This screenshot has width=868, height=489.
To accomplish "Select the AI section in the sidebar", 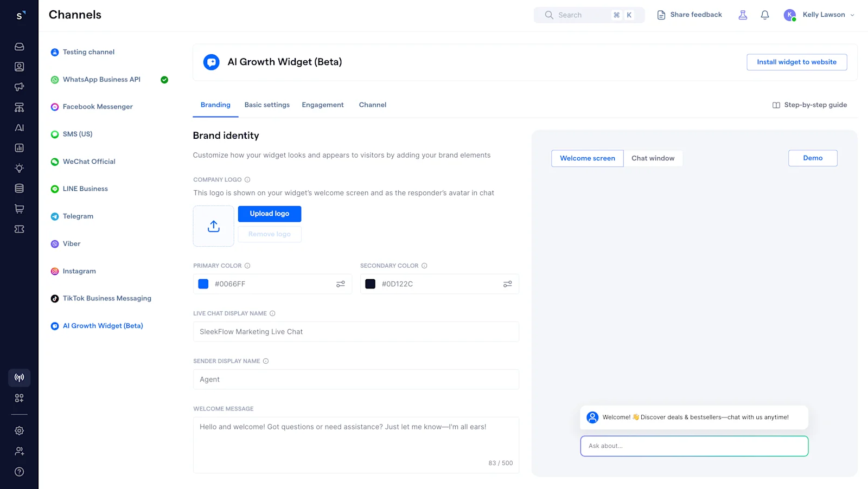I will coord(19,127).
